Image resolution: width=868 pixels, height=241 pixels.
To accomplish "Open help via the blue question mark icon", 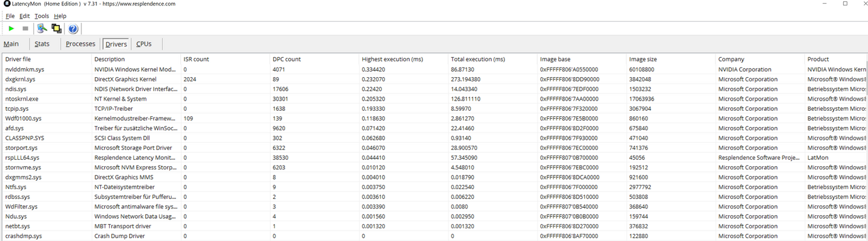I will point(73,28).
